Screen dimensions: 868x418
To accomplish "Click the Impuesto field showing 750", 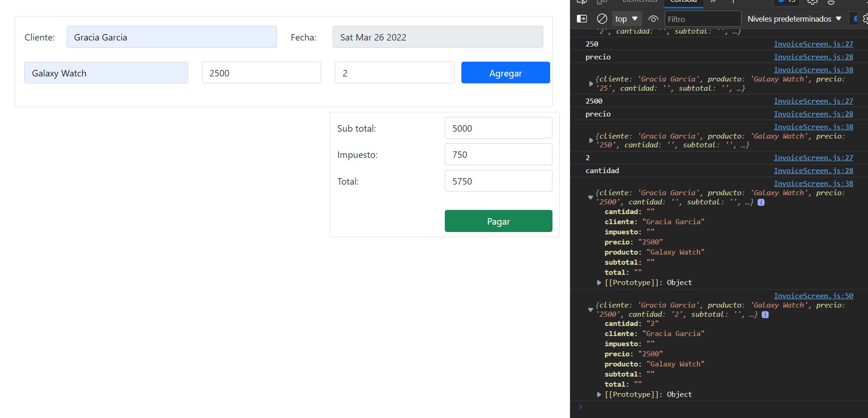I will click(498, 154).
